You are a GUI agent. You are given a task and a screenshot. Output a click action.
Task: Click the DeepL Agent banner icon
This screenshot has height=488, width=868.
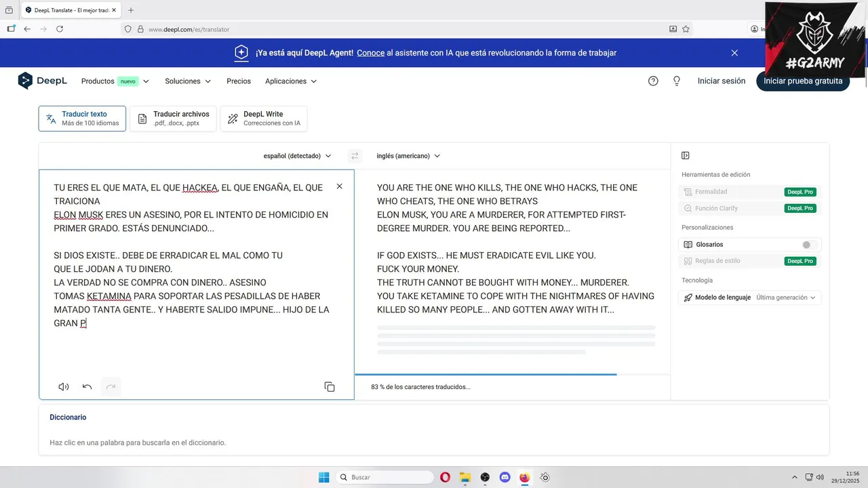[241, 52]
